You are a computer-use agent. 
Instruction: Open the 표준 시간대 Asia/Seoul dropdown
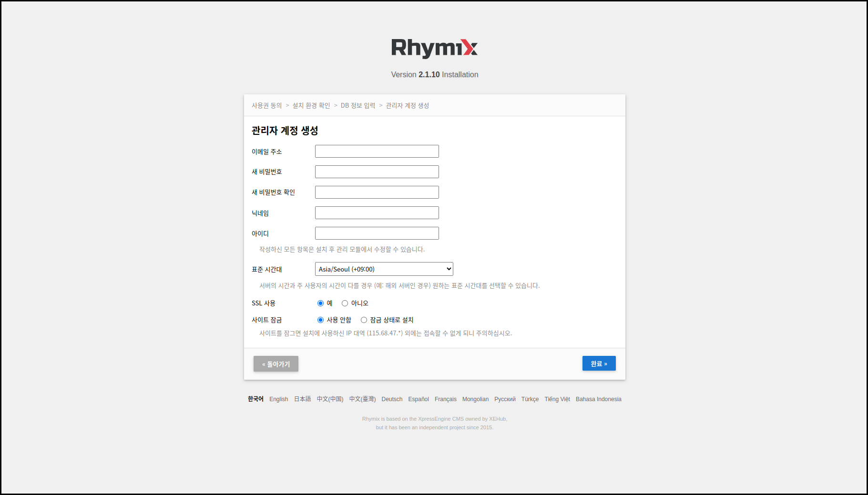pos(384,269)
